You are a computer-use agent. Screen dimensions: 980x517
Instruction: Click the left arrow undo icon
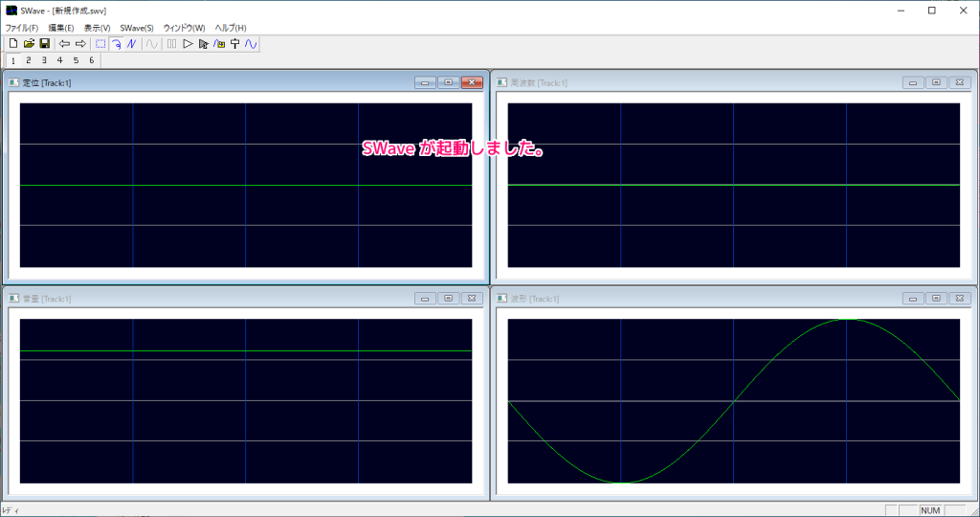[64, 44]
